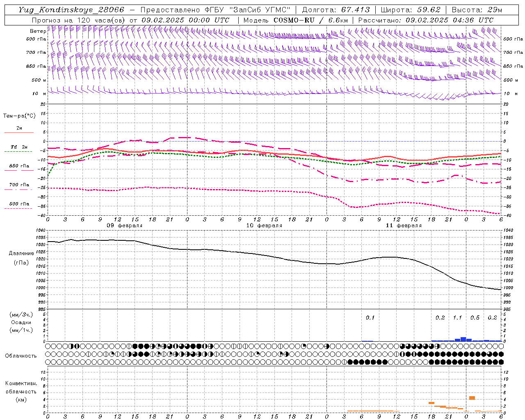
Task: Click the Модель COSMO-RU / 6.6км label
Action: (x=296, y=20)
